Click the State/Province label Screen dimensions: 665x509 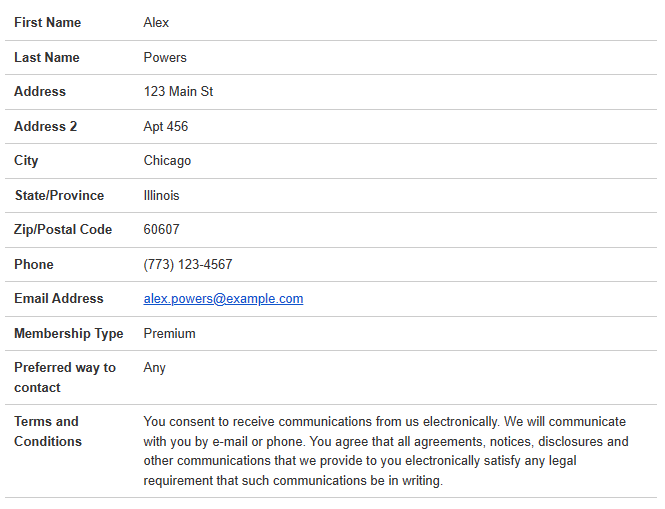59,196
